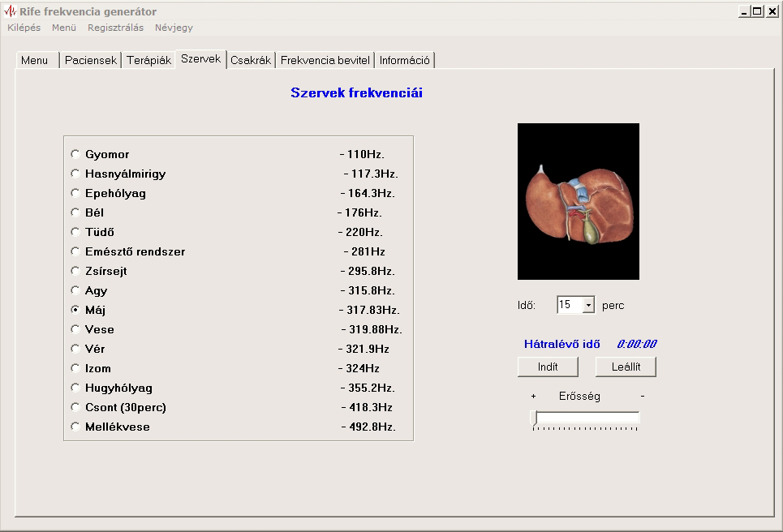
Task: Select the Bél radio button
Action: coord(75,212)
